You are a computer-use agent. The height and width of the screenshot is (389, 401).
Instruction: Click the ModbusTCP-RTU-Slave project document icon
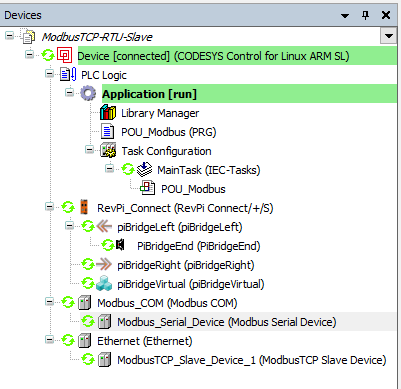pyautogui.click(x=28, y=36)
